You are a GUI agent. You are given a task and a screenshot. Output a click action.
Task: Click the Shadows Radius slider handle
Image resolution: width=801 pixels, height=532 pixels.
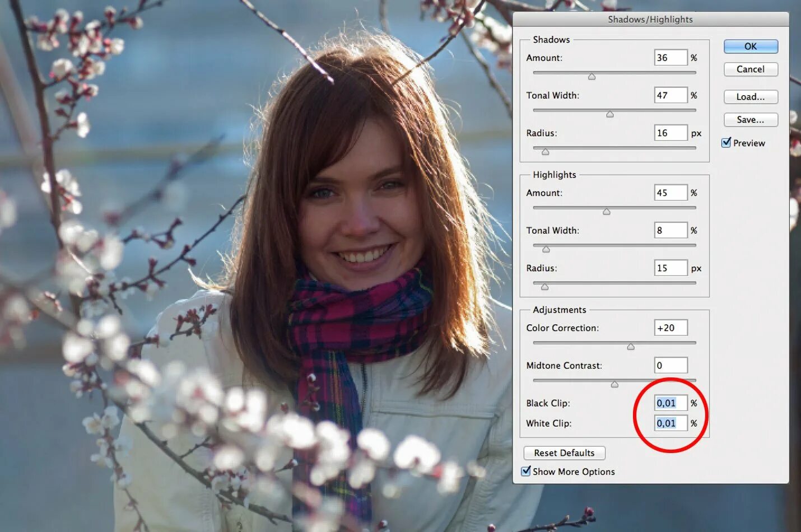(546, 152)
